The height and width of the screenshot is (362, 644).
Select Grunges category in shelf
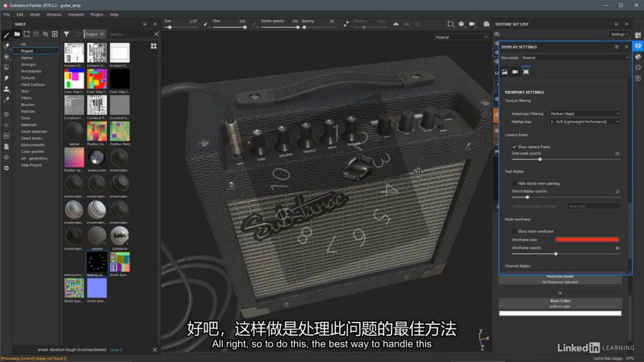coord(28,65)
